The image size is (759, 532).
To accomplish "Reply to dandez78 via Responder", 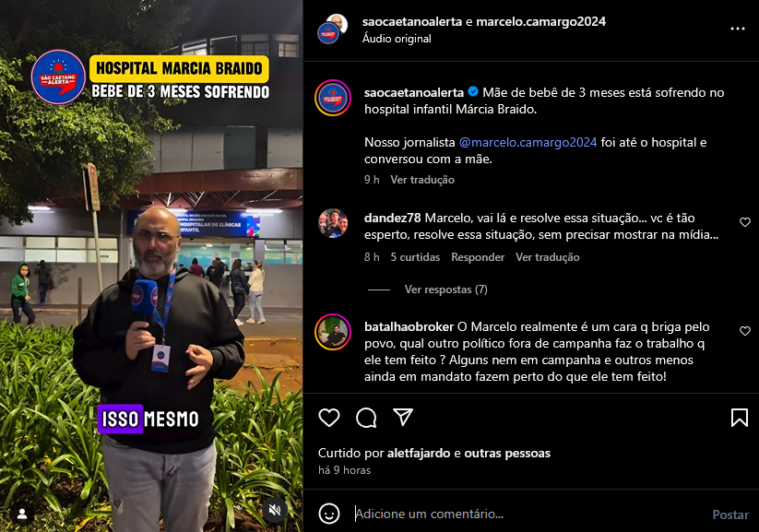I will coord(478,257).
